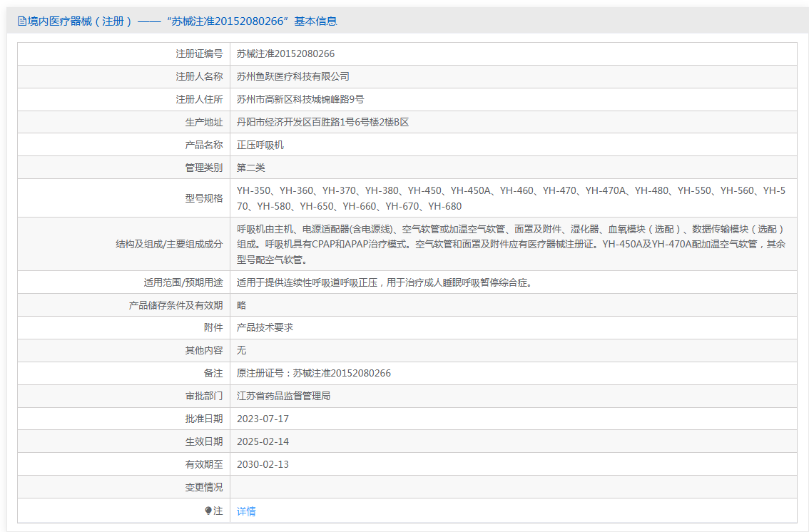Select the 生产地址 label
809x532 pixels.
pos(204,122)
